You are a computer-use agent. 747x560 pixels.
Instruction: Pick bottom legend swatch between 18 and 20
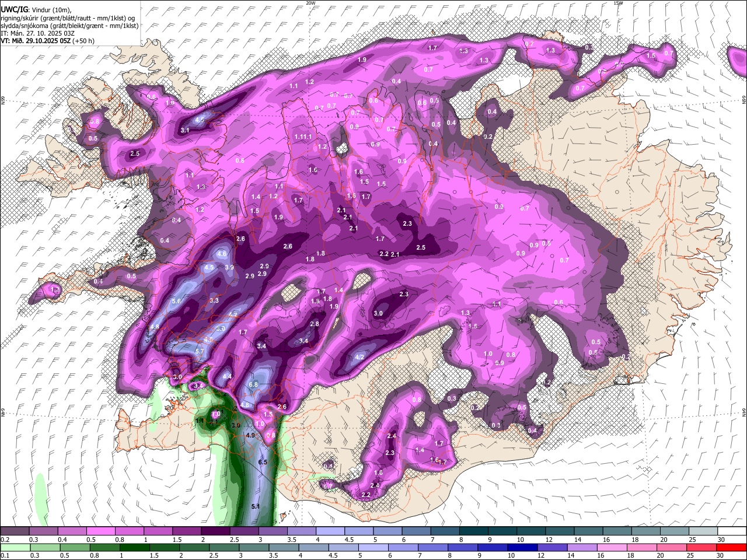point(641,547)
